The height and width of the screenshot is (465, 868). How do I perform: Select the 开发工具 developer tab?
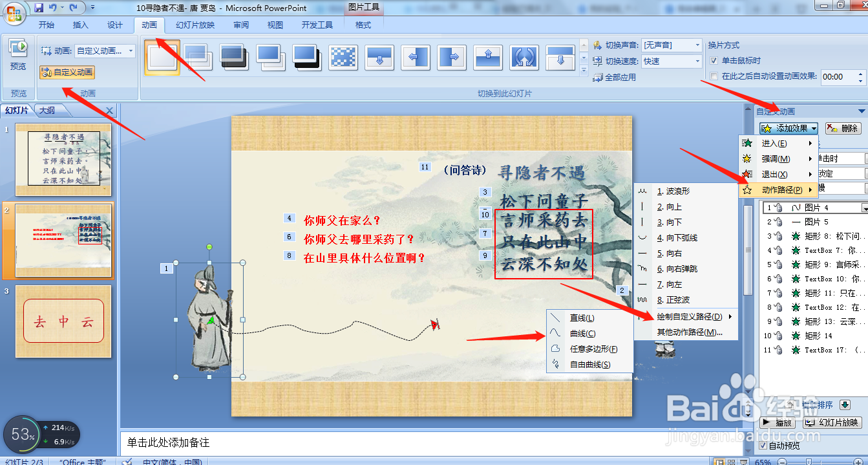tap(317, 25)
